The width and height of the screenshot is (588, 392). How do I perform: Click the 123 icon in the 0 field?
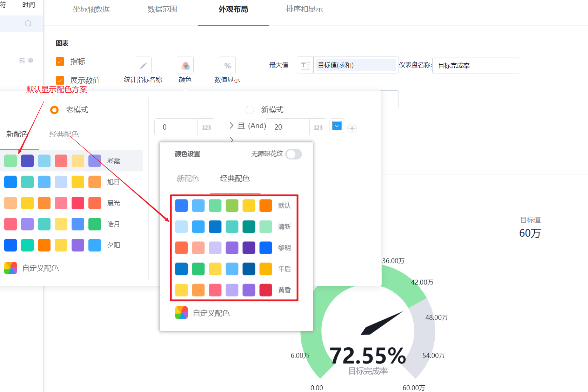(206, 127)
